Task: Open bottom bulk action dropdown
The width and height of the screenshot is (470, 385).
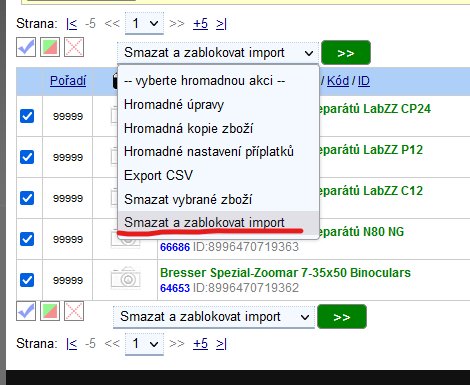Action: 214,316
